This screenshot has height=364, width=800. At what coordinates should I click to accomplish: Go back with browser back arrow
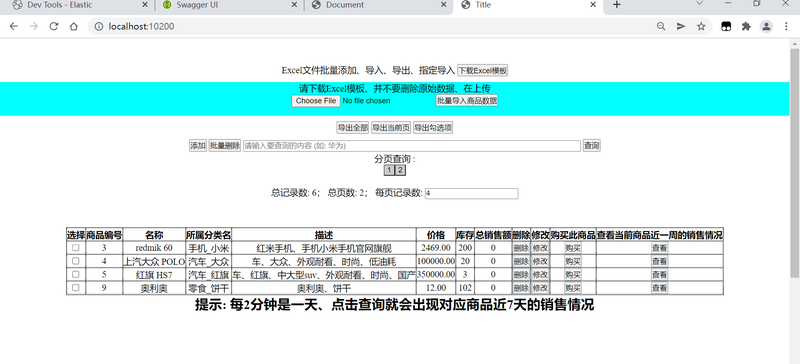[x=14, y=27]
